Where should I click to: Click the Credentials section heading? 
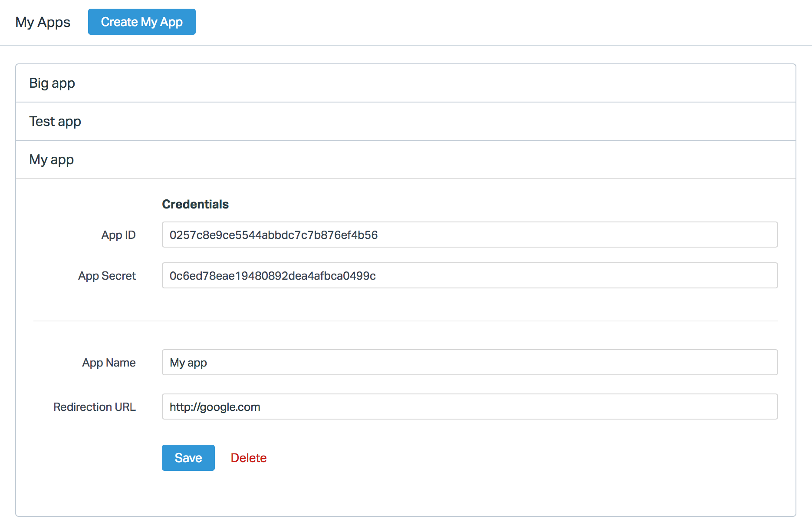(x=195, y=204)
